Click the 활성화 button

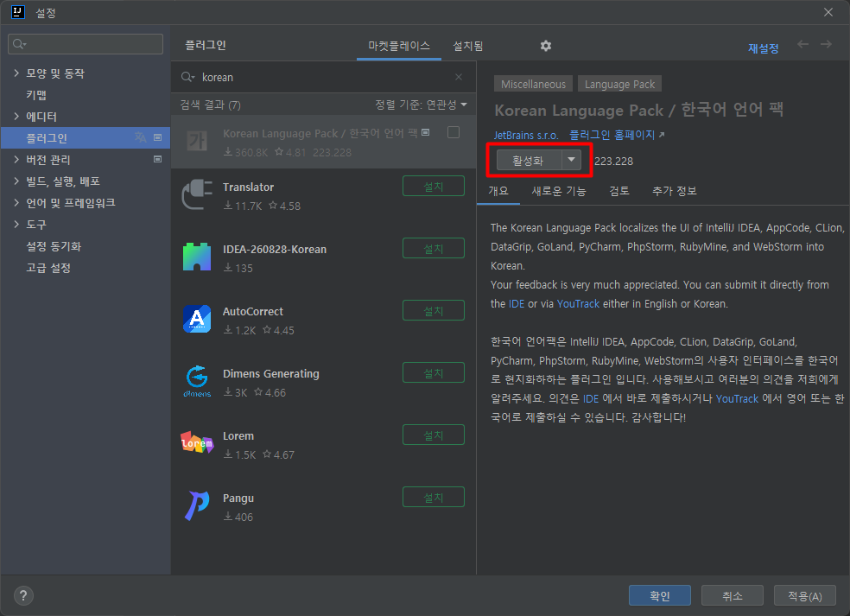tap(529, 161)
